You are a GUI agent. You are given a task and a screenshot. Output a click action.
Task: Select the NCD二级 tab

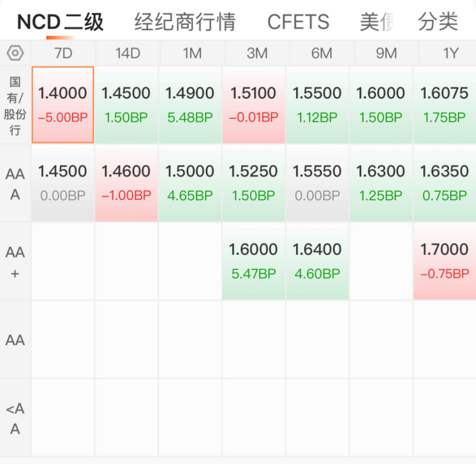[x=60, y=22]
